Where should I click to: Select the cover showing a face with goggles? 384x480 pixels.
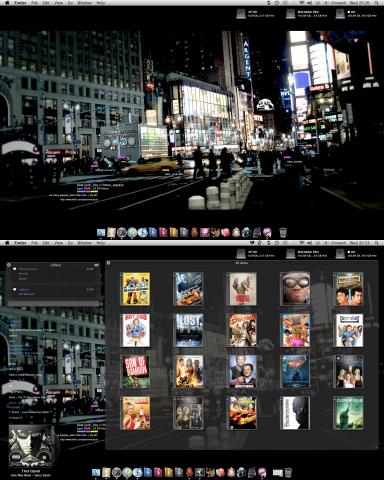295,289
